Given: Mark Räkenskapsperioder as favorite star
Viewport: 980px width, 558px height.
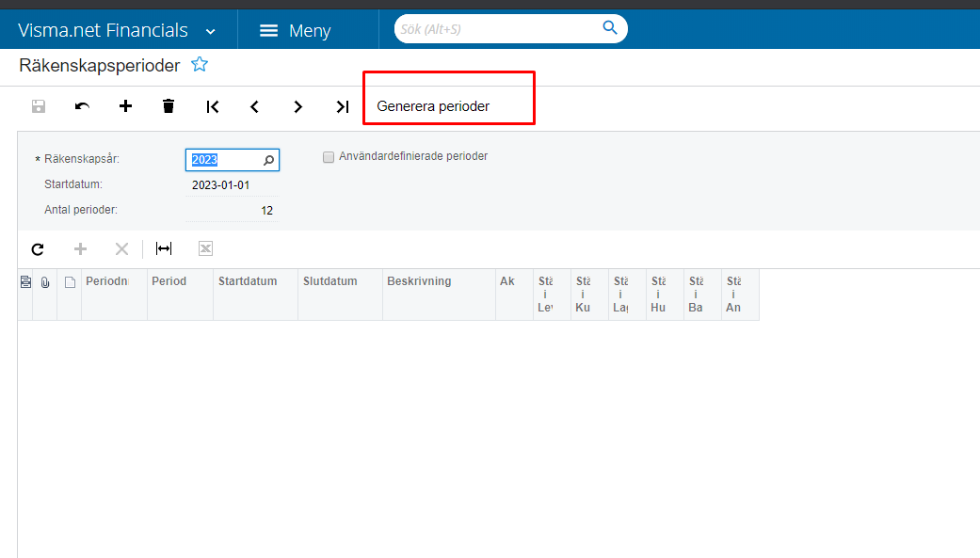Looking at the screenshot, I should click(200, 65).
